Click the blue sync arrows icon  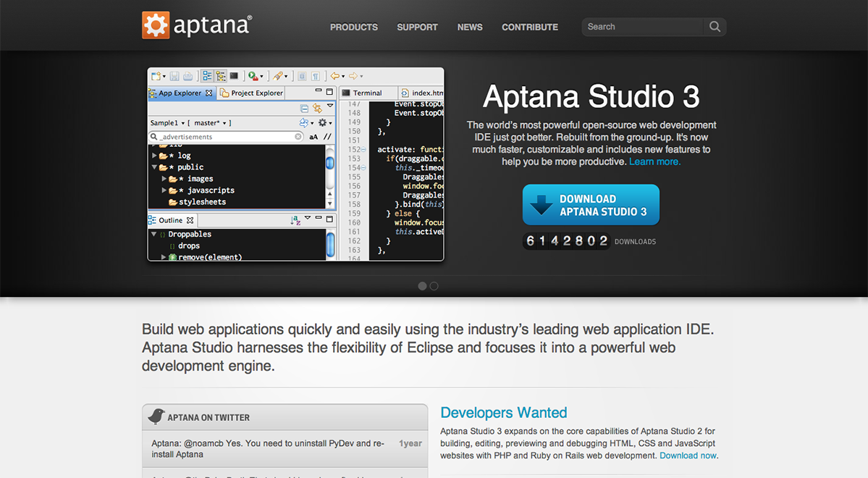point(304,122)
